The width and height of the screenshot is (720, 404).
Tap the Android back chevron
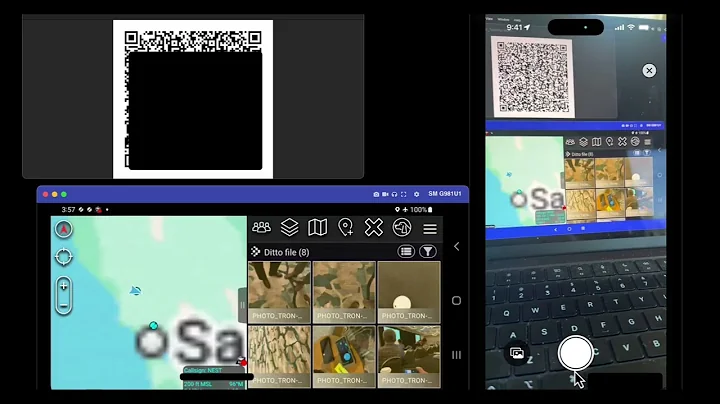pos(456,247)
